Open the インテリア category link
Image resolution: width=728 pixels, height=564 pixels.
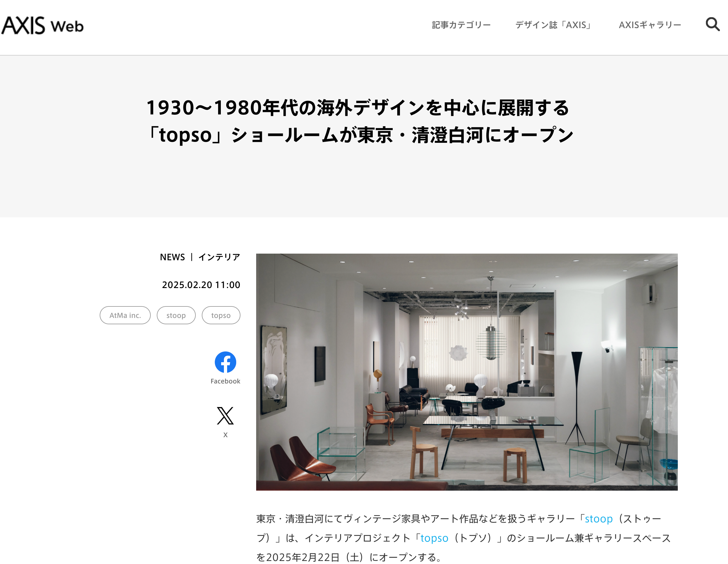(219, 257)
